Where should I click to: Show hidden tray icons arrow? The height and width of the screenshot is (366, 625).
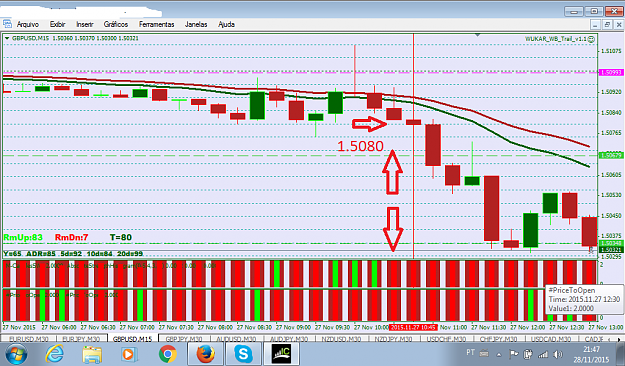pos(499,354)
